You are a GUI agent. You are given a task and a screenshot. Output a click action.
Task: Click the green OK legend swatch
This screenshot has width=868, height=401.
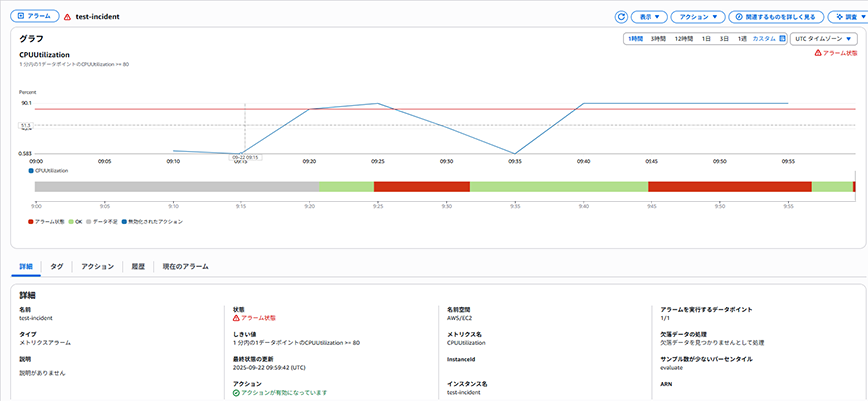click(71, 221)
